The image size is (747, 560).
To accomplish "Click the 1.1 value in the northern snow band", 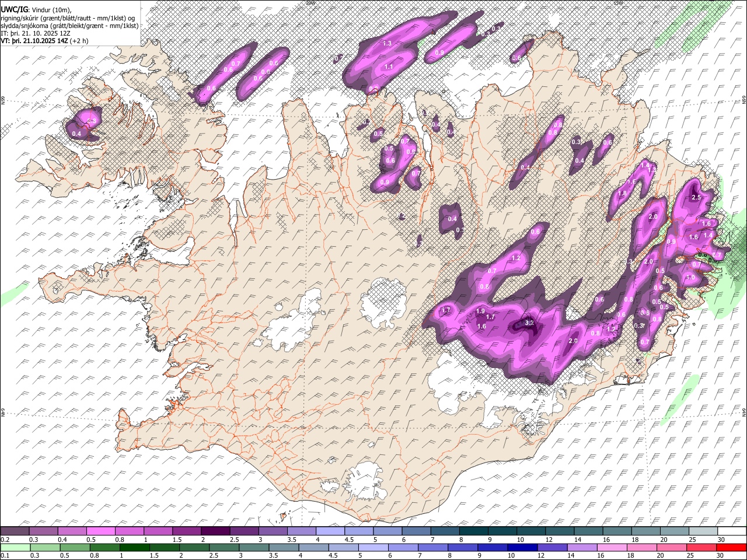I will [389, 67].
